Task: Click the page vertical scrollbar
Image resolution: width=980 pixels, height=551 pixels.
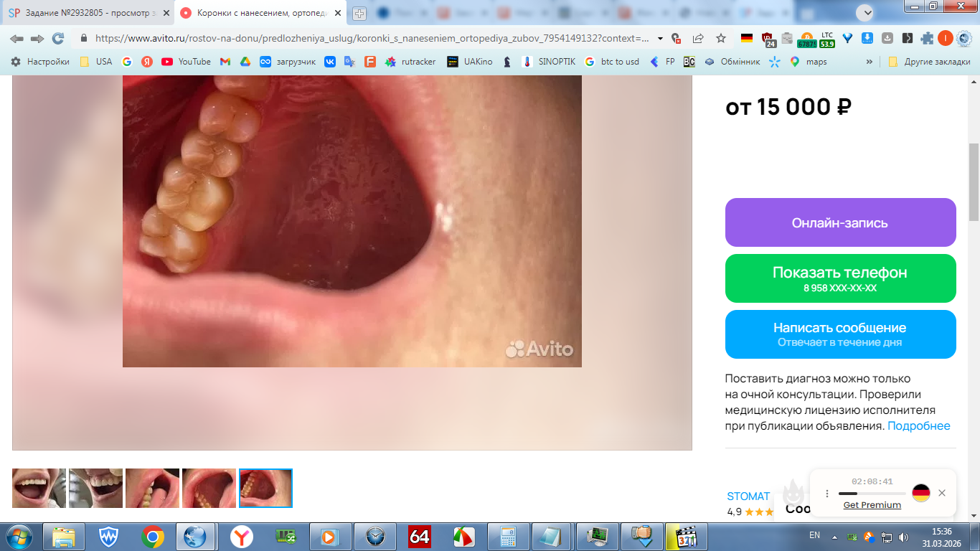Action: tap(974, 183)
